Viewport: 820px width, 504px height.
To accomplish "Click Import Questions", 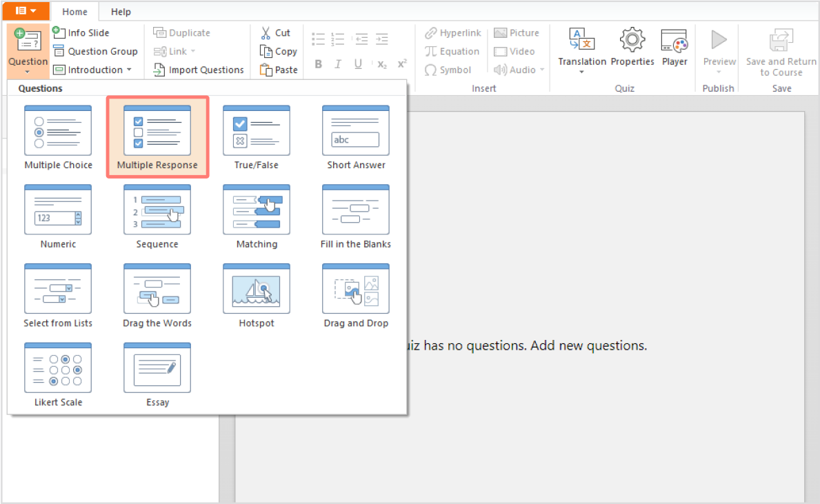I will coord(199,70).
